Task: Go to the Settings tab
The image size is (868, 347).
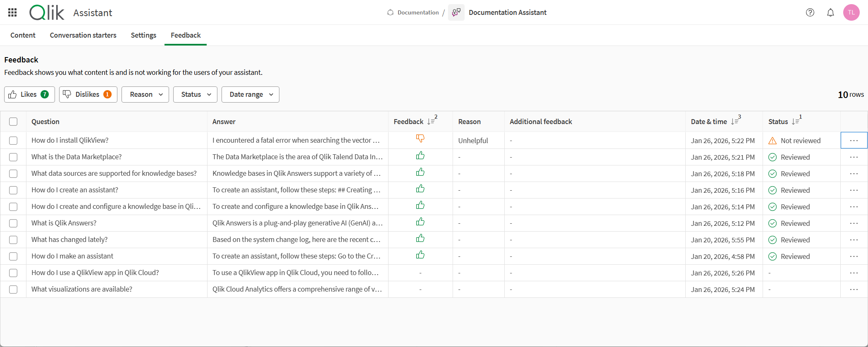Action: pos(143,35)
